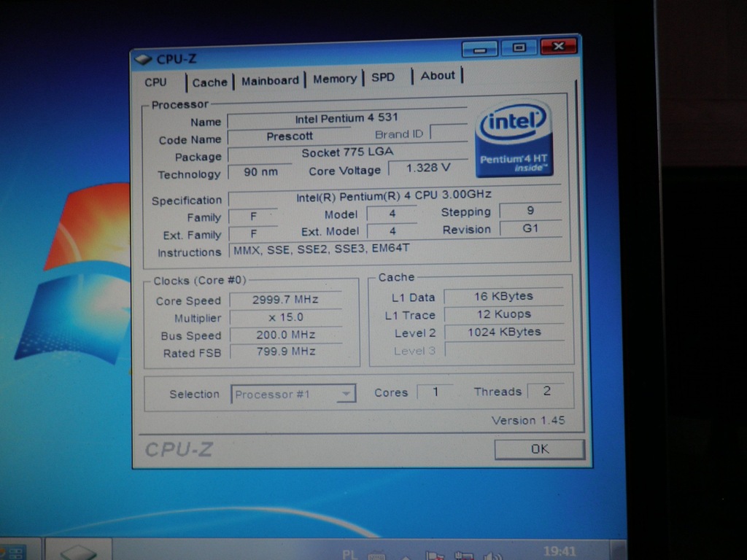Image resolution: width=747 pixels, height=560 pixels.
Task: Maximize the CPU-Z window
Action: coord(519,47)
